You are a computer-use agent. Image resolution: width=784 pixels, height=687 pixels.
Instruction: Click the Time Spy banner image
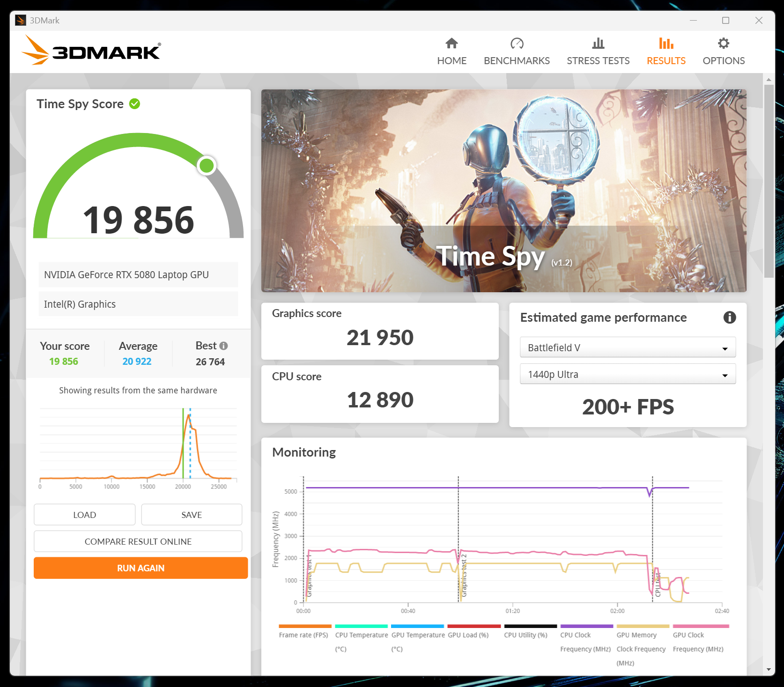tap(503, 191)
